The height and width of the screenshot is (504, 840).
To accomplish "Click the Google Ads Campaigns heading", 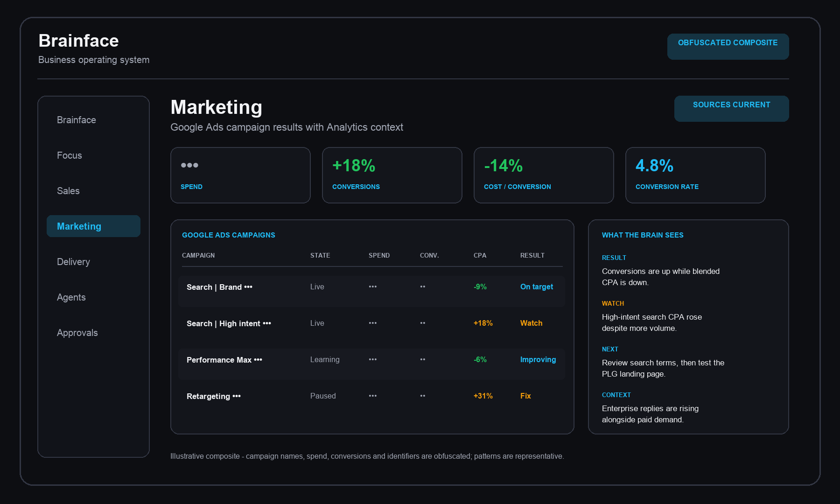I will 229,235.
